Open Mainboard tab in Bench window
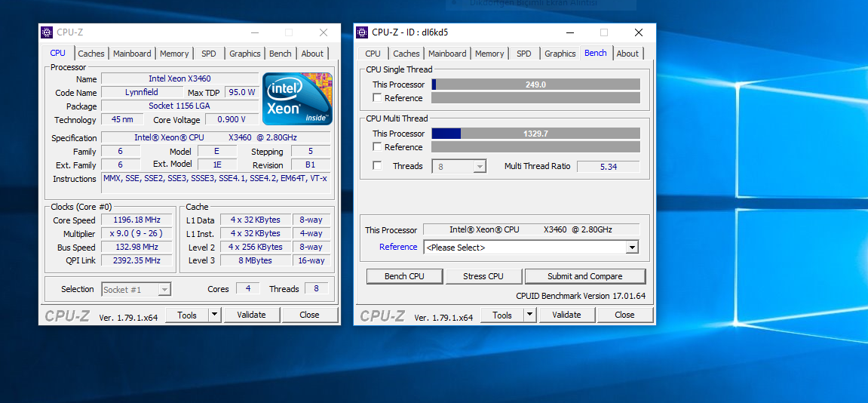Image resolution: width=868 pixels, height=403 pixels. pos(447,54)
